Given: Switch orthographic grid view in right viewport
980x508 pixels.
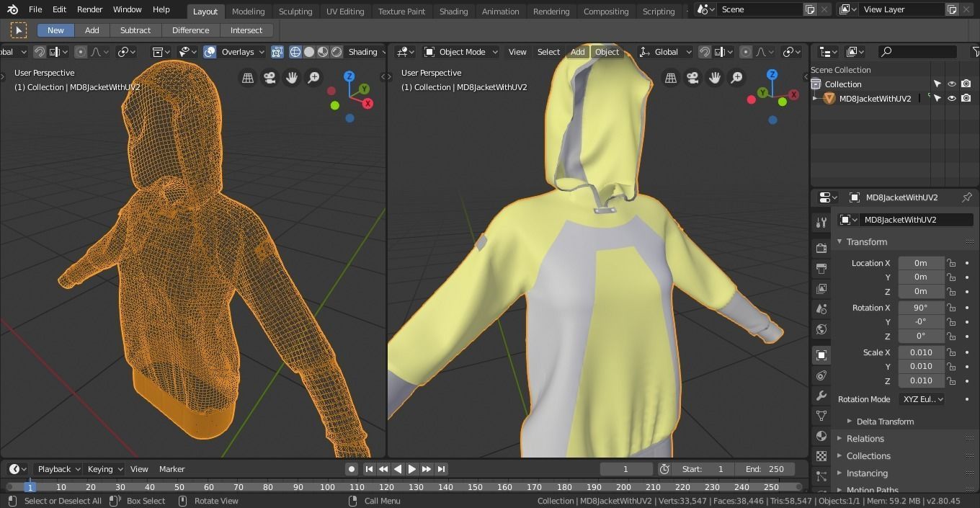Looking at the screenshot, I should [670, 78].
